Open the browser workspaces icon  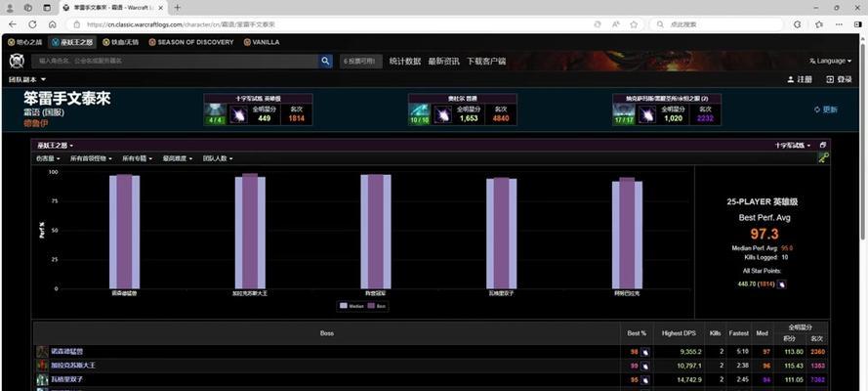[28, 8]
